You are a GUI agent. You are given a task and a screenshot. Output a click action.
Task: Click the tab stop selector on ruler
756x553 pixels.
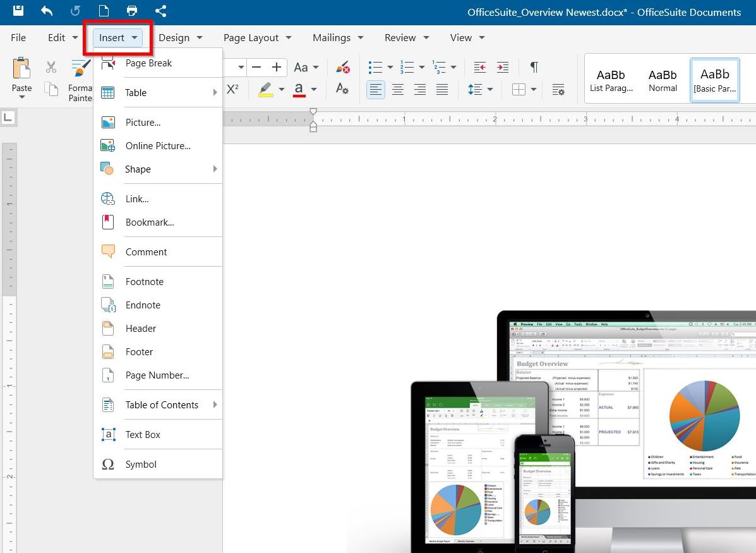tap(8, 118)
